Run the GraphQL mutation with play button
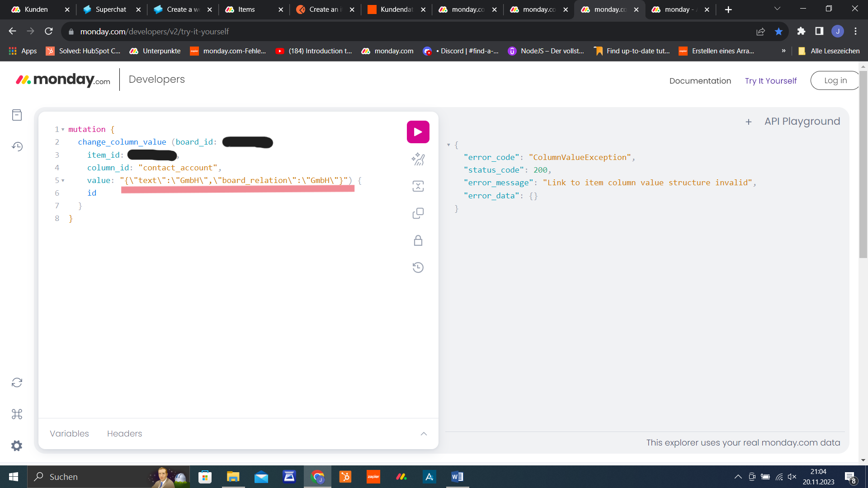This screenshot has width=868, height=488. click(418, 132)
